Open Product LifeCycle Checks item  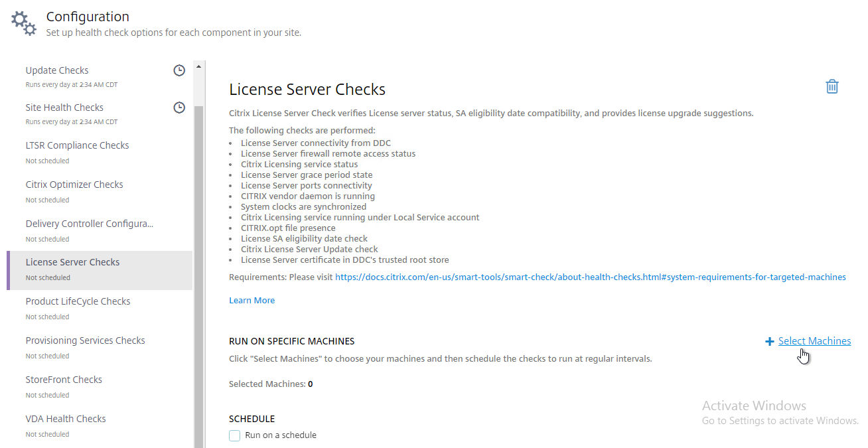pyautogui.click(x=100, y=309)
